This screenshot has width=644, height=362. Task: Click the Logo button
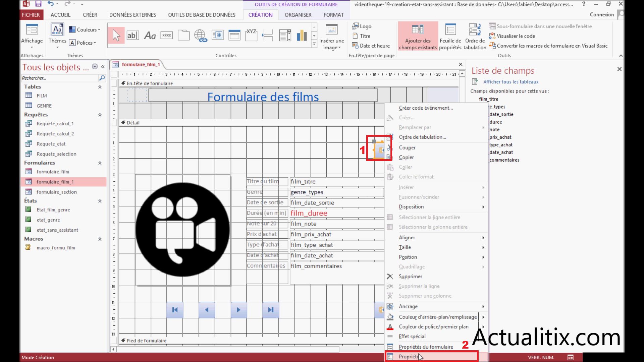coord(362,26)
